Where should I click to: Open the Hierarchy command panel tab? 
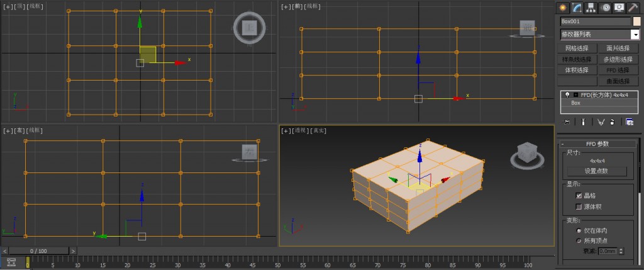pos(591,8)
